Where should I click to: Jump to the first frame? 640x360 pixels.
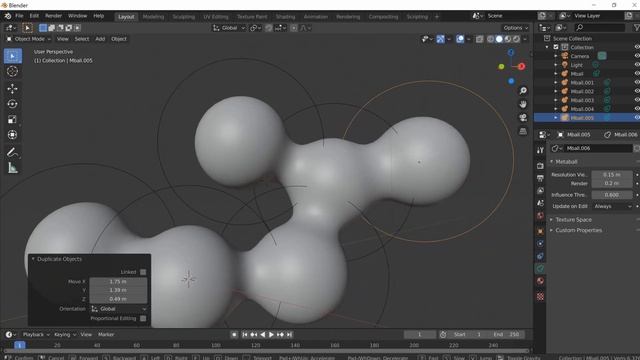[244, 335]
